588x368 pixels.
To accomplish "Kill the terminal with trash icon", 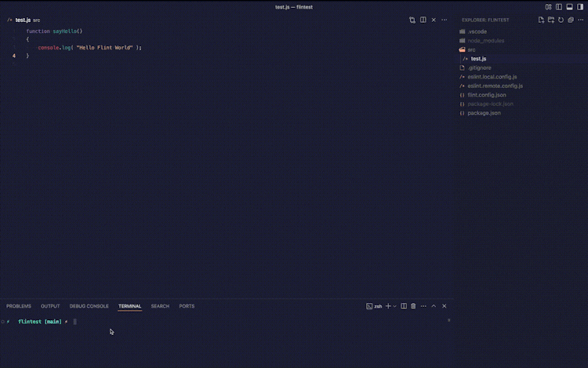I will pyautogui.click(x=413, y=306).
